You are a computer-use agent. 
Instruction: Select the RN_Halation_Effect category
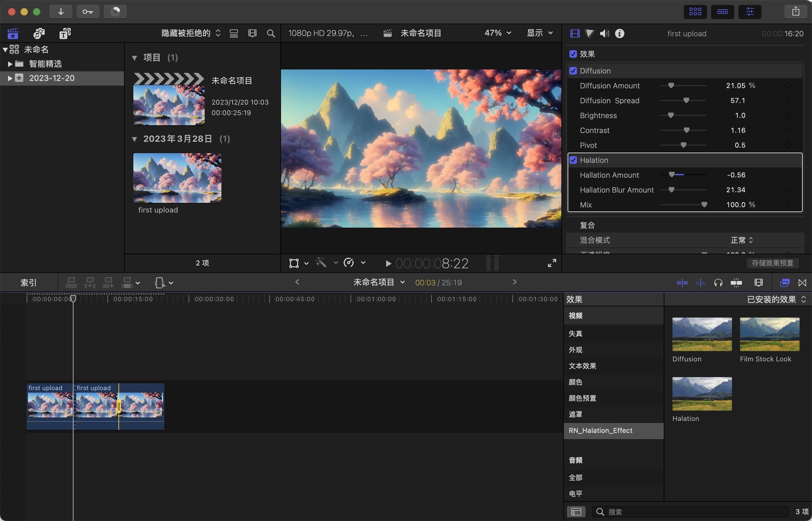tap(614, 431)
